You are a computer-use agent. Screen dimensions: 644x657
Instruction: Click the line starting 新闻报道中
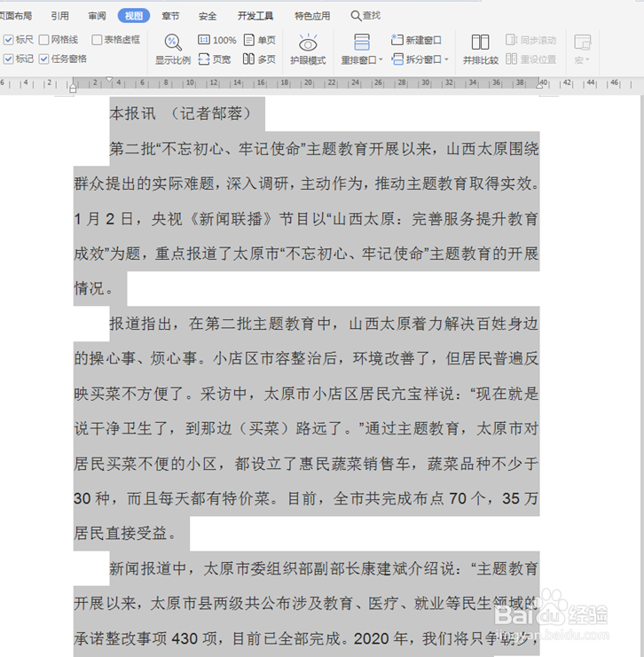coord(324,568)
